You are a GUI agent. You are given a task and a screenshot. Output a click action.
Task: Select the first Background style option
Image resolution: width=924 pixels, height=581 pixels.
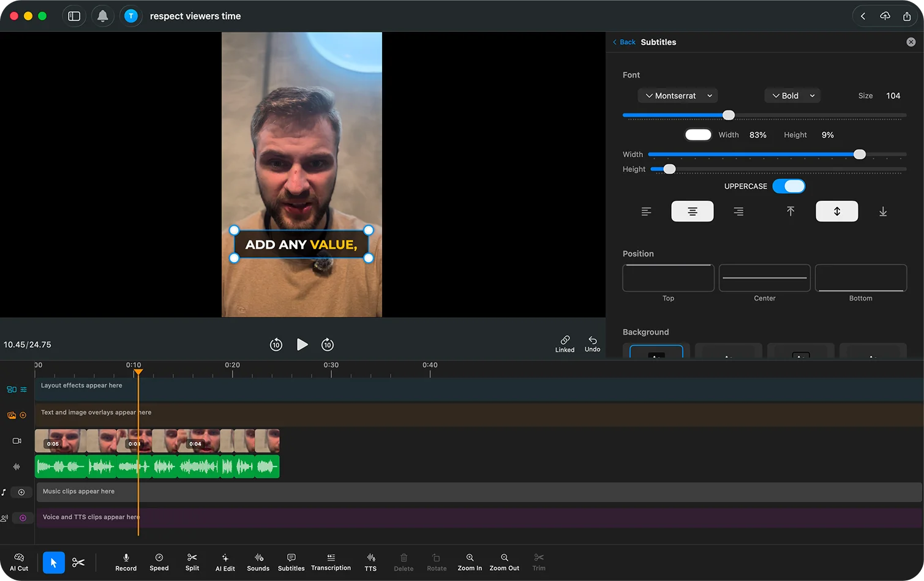tap(656, 351)
